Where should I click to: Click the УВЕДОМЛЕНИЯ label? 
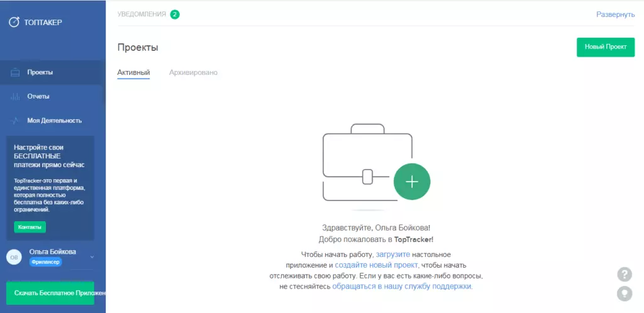coord(142,14)
